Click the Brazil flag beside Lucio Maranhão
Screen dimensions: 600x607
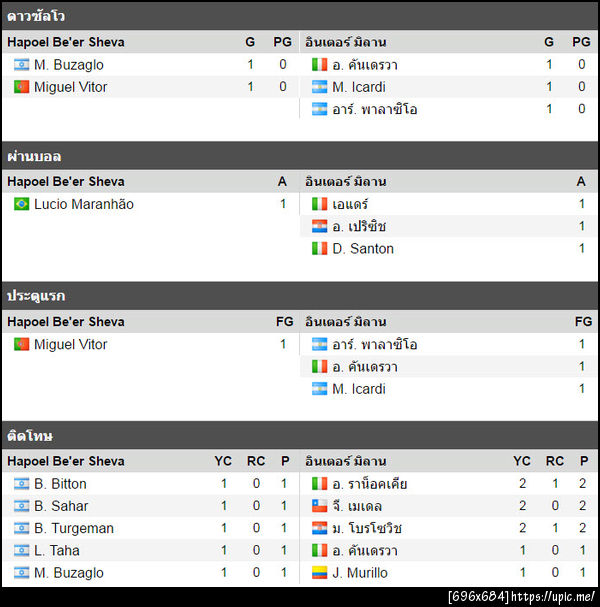(22, 204)
